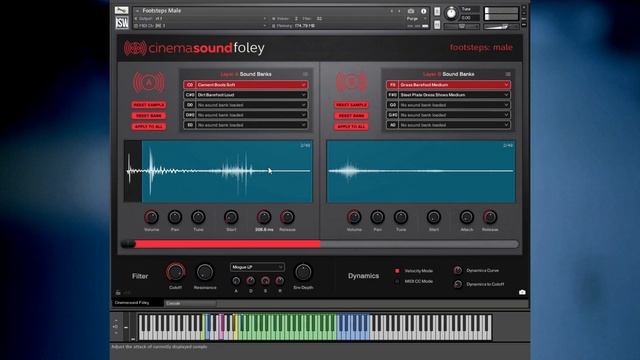The image size is (640, 360).
Task: Enable Velocity Mode option
Action: click(397, 271)
